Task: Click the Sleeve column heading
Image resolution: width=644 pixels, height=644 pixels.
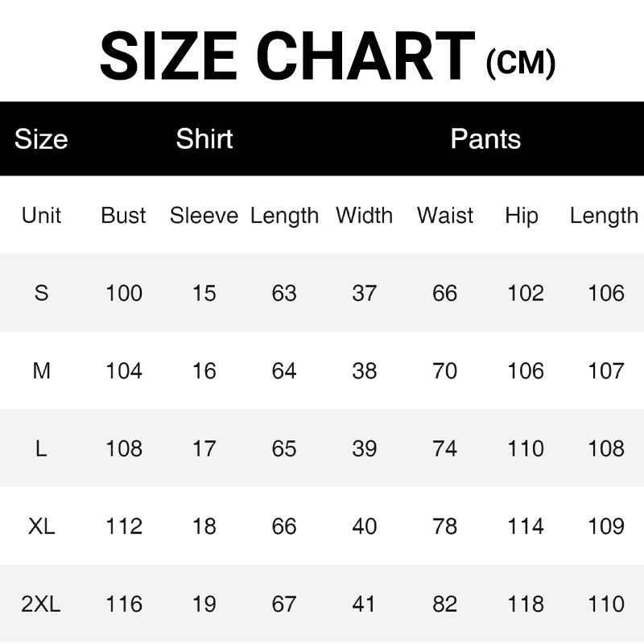Action: (x=204, y=216)
